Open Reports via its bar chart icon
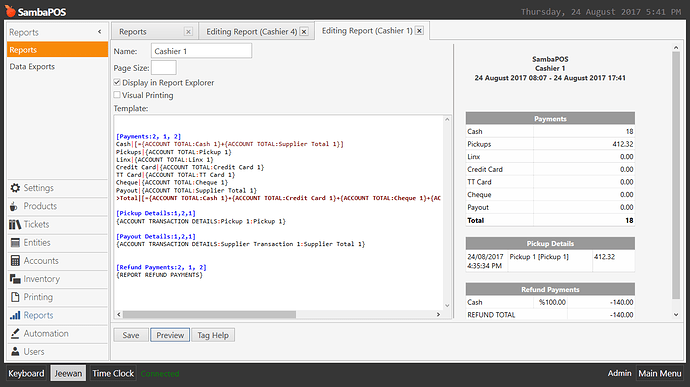Image resolution: width=690 pixels, height=387 pixels. tap(15, 315)
